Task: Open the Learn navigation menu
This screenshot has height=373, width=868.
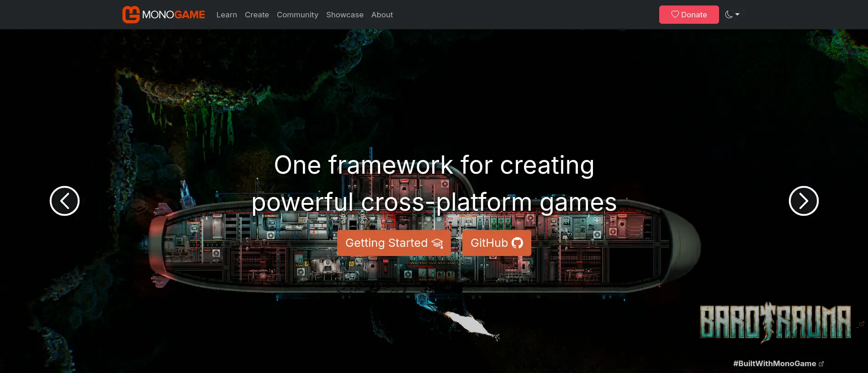Action: 227,15
